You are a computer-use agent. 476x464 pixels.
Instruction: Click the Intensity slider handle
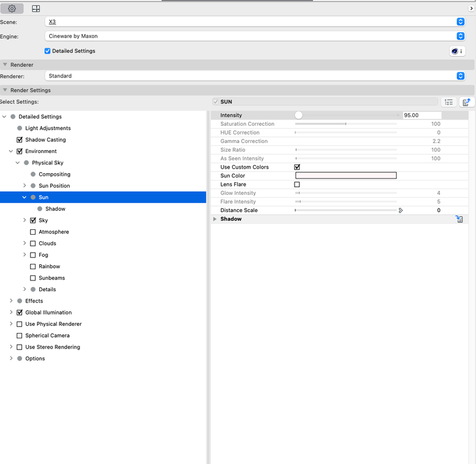(299, 115)
